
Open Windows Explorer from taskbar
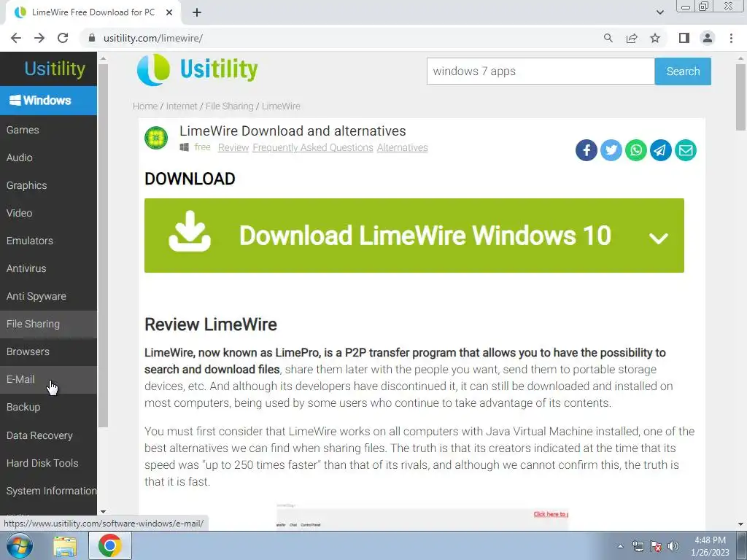[x=65, y=545]
